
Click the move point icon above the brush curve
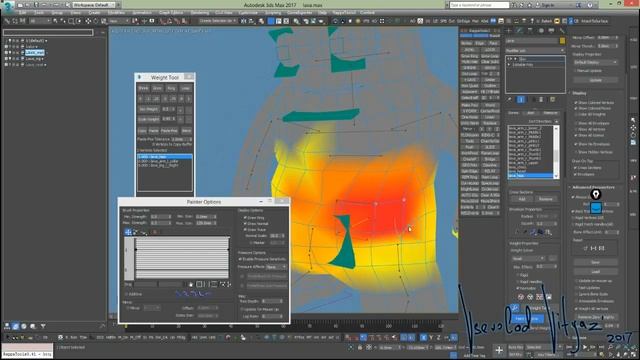pos(128,232)
